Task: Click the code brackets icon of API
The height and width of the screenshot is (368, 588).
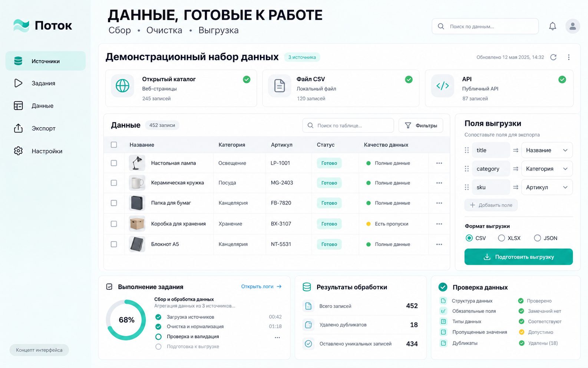Action: [x=443, y=86]
